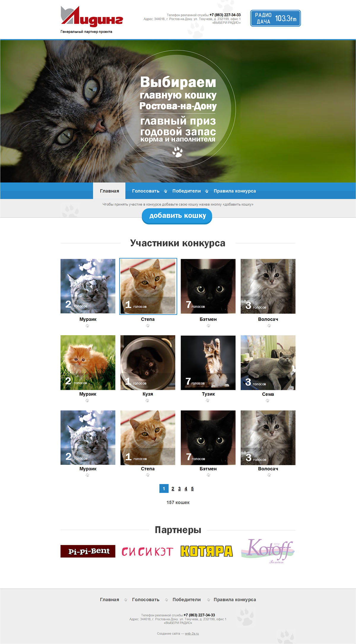Click the web-2a.ru footer link
Viewport: 356px width, 644px height.
coord(192,634)
